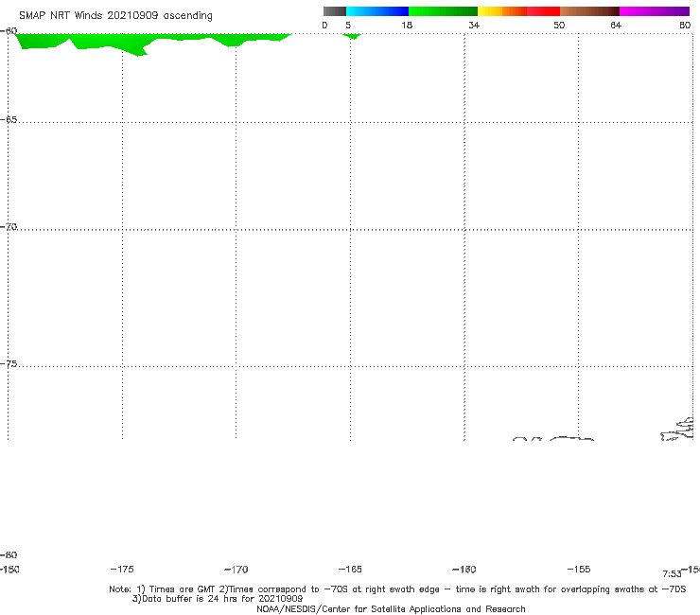Click the swath time label '7:53'
The image size is (700, 615).
(x=672, y=574)
